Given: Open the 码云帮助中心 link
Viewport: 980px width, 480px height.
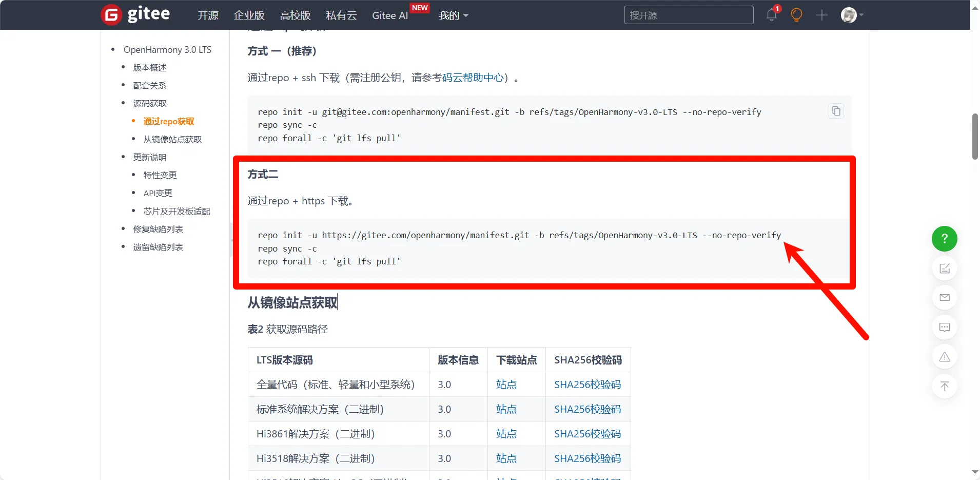Looking at the screenshot, I should (x=473, y=78).
